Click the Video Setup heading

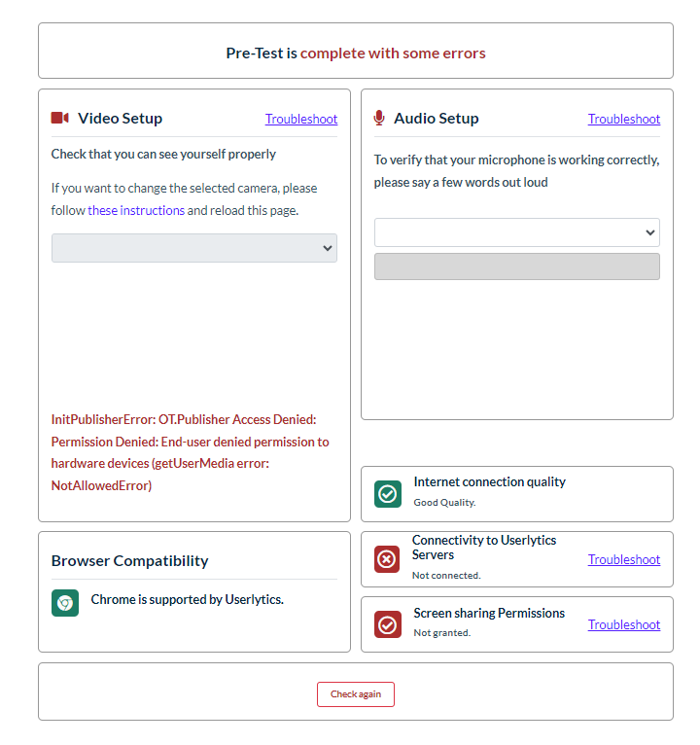point(120,118)
